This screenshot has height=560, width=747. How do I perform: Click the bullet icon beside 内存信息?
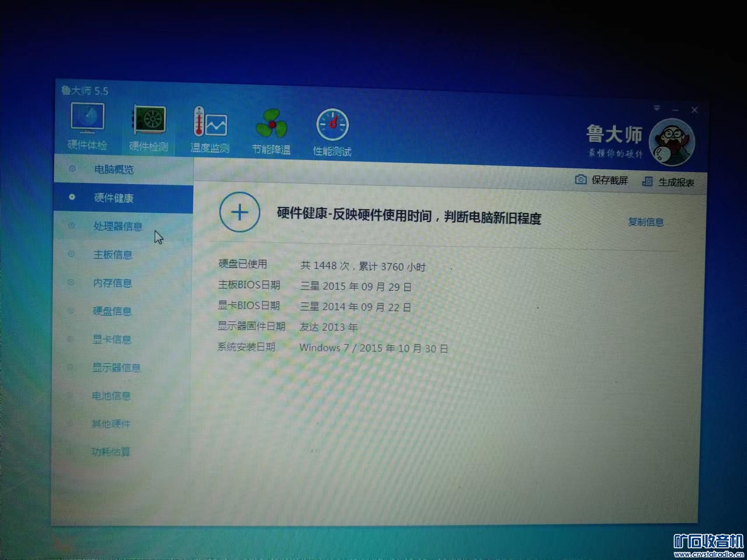[x=70, y=283]
